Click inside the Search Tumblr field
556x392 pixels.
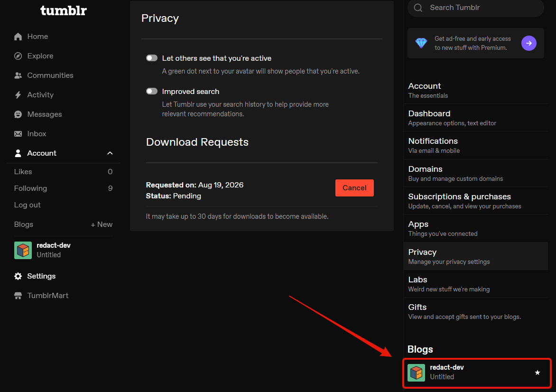coord(476,8)
